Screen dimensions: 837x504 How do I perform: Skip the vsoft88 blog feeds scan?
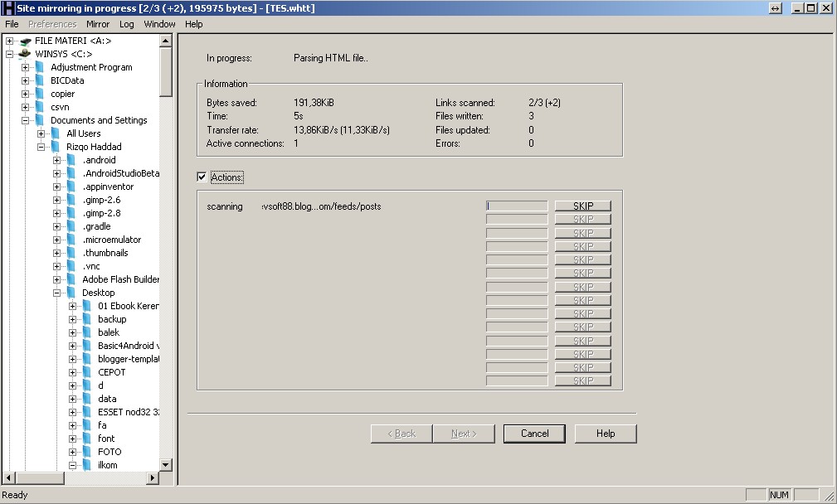[582, 206]
